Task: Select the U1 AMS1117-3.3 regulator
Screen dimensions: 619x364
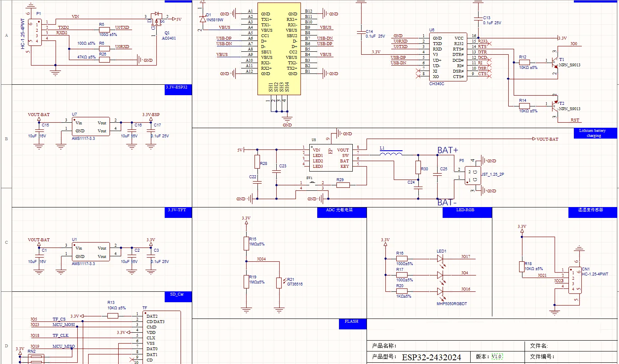Action: 91,252
